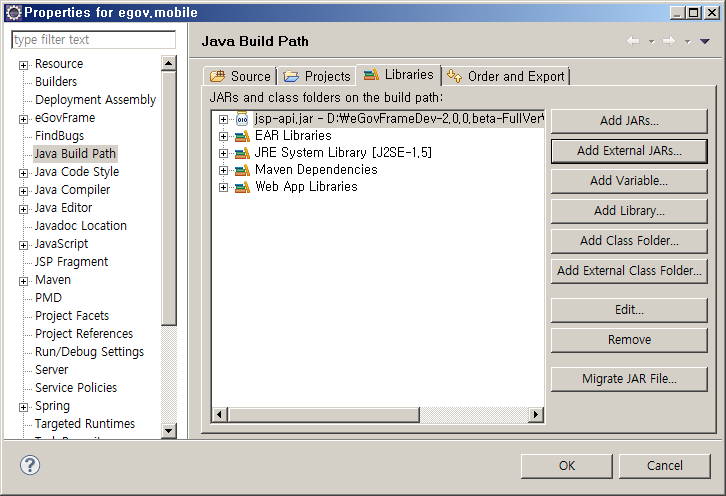Click the filter text input field
This screenshot has height=496, width=726.
coord(93,40)
